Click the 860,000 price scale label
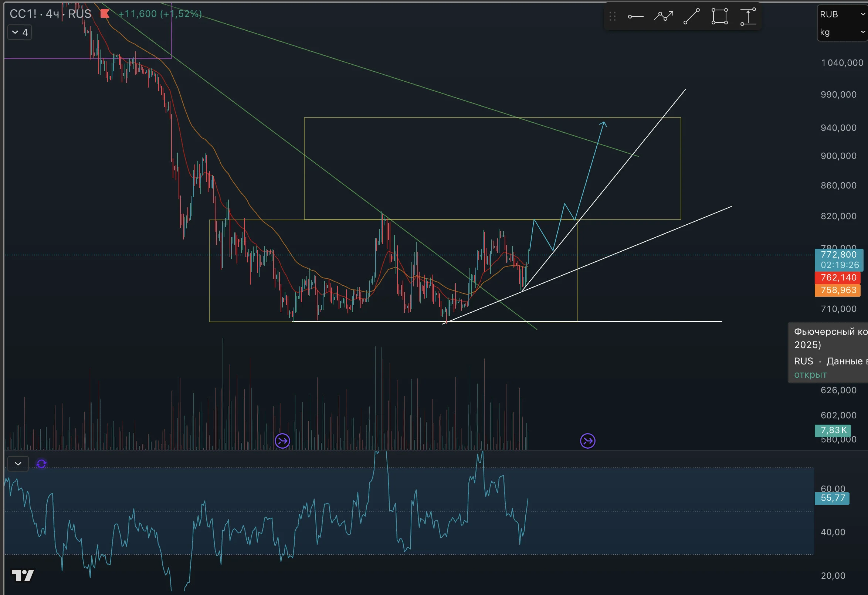The width and height of the screenshot is (868, 595). click(838, 185)
